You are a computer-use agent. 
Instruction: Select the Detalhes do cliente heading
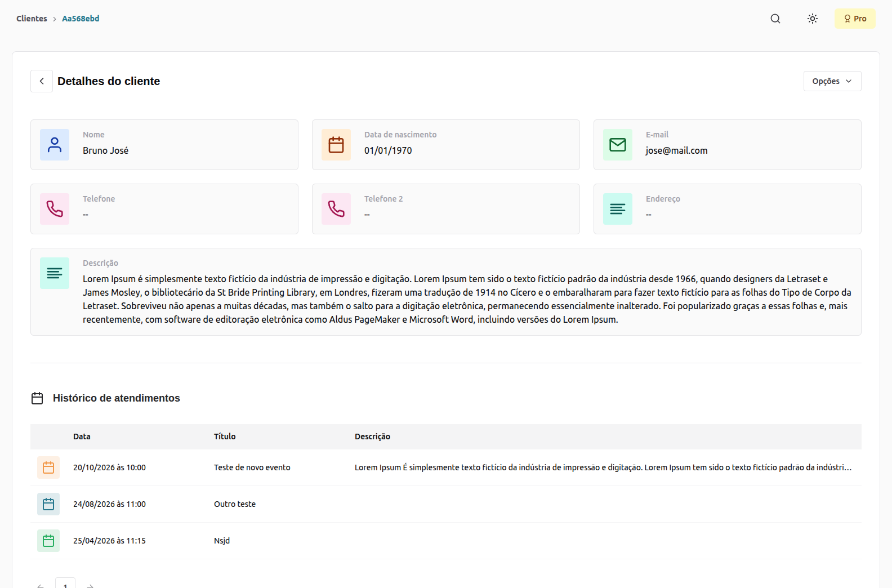click(109, 81)
